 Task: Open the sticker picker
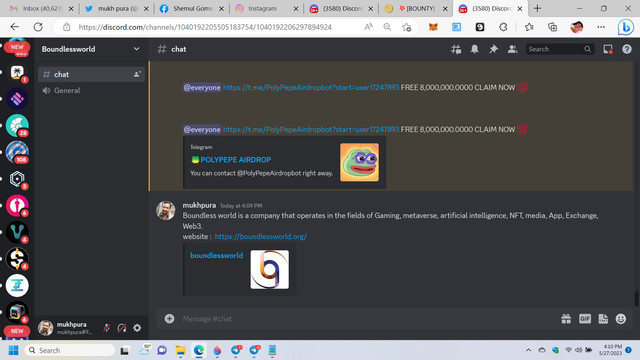click(x=603, y=319)
